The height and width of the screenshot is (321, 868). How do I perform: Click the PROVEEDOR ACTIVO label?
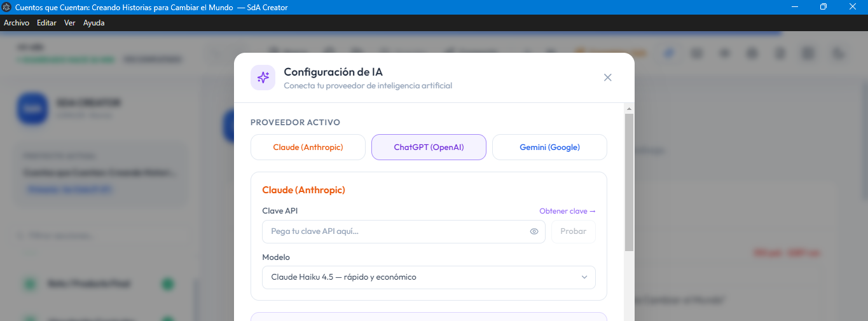click(295, 122)
